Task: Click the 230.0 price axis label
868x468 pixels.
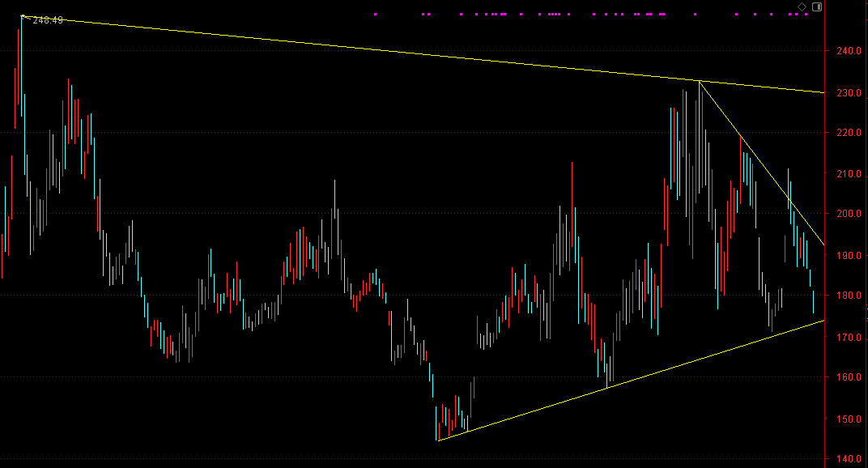Action: tap(849, 93)
